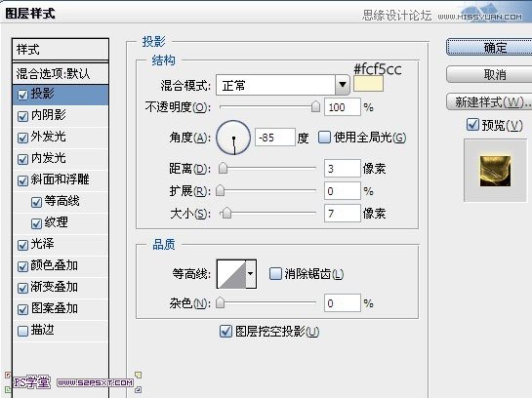Click the opacity value field showing 100

coord(342,107)
